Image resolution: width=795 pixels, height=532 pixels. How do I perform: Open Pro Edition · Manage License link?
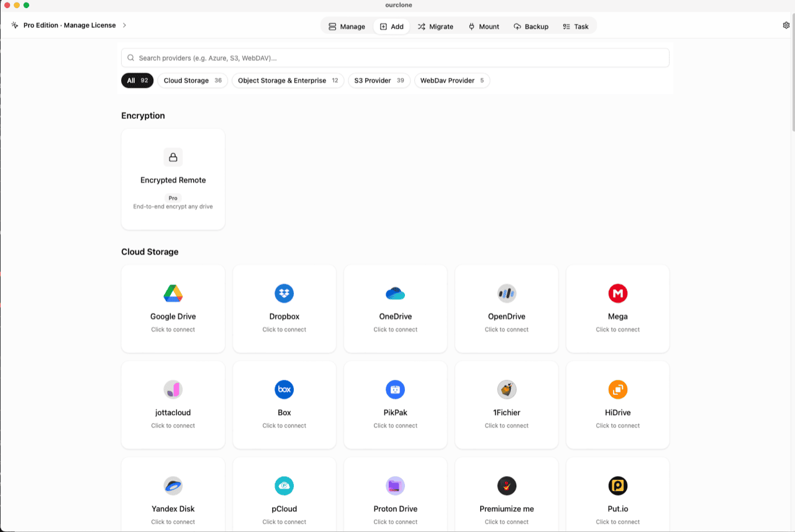coord(70,25)
